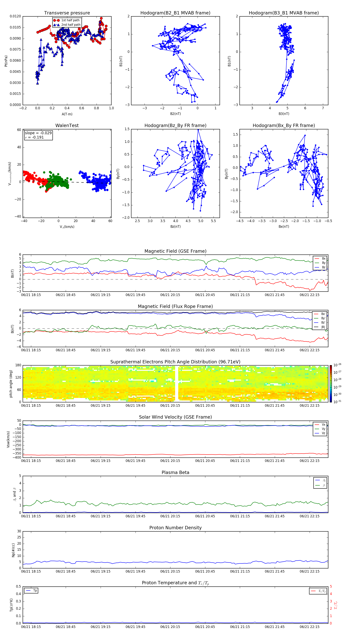Click the 'B3(nT)' axis label
The width and height of the screenshot is (351, 644).
click(x=284, y=114)
